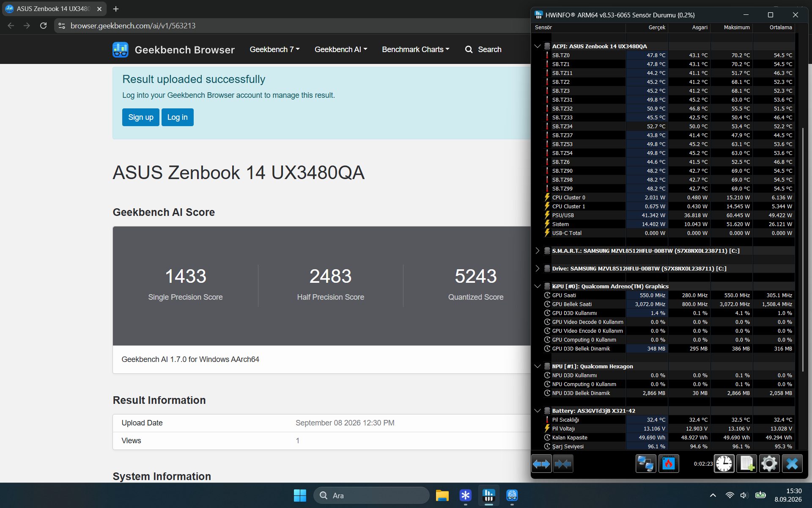Click the battery tray icon
Image resolution: width=812 pixels, height=508 pixels.
760,495
